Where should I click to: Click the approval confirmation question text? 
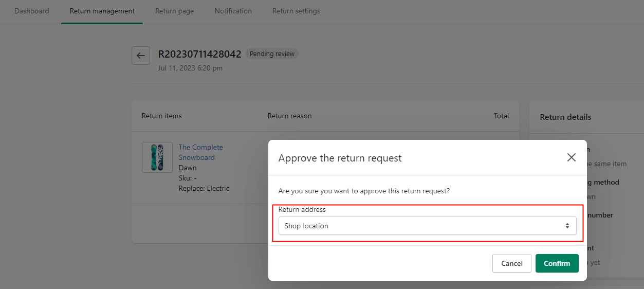364,191
